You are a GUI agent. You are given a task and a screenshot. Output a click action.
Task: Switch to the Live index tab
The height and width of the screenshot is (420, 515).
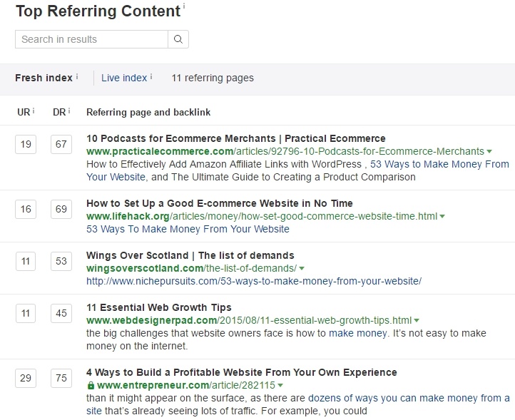pos(124,78)
